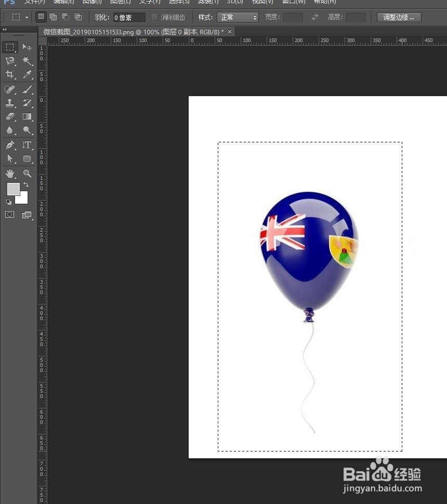Select the Eyedropper tool
Image resolution: width=447 pixels, height=504 pixels.
[x=27, y=74]
